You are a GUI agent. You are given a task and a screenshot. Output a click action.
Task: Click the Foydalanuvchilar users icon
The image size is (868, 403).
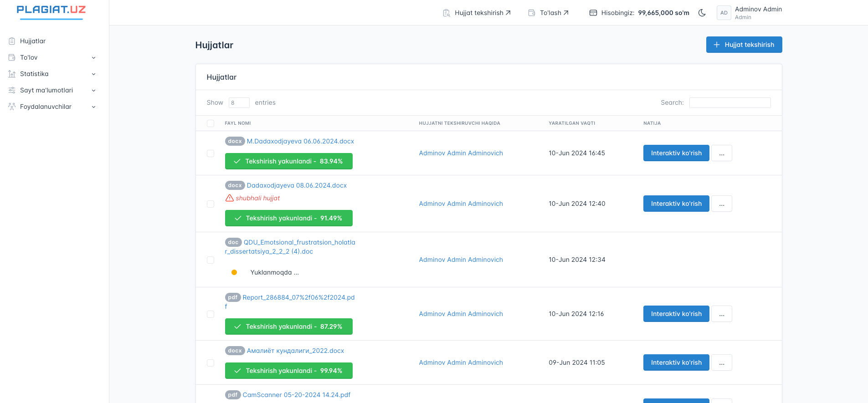12,107
